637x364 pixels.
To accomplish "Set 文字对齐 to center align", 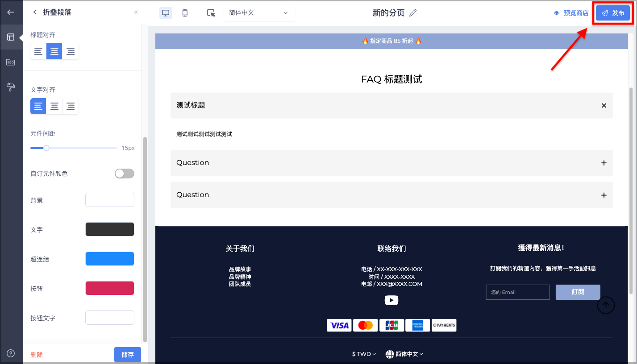I will [x=54, y=106].
